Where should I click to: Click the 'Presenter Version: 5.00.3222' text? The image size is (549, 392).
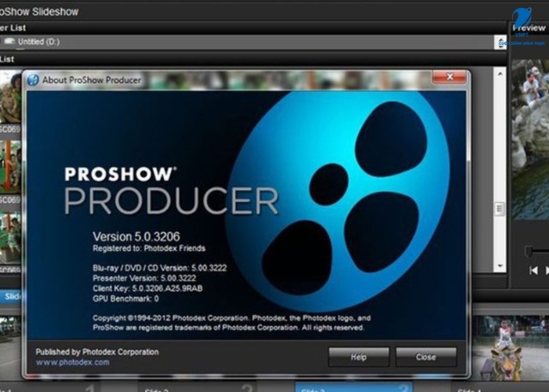pyautogui.click(x=144, y=278)
